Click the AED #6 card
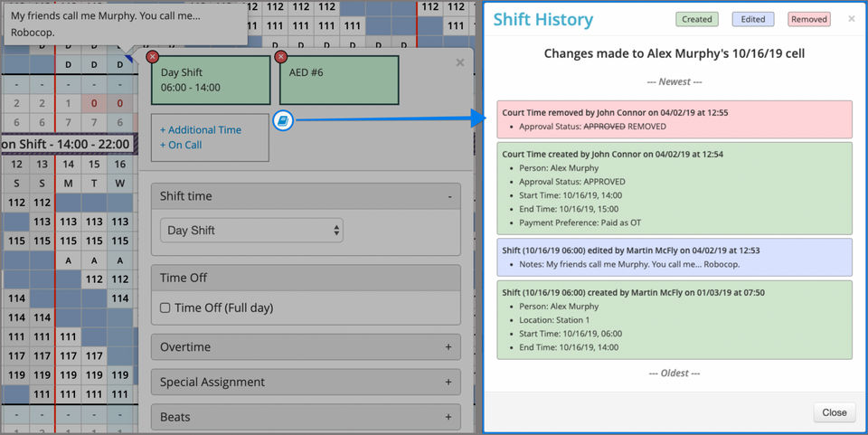Image resolution: width=868 pixels, height=435 pixels. 339,80
